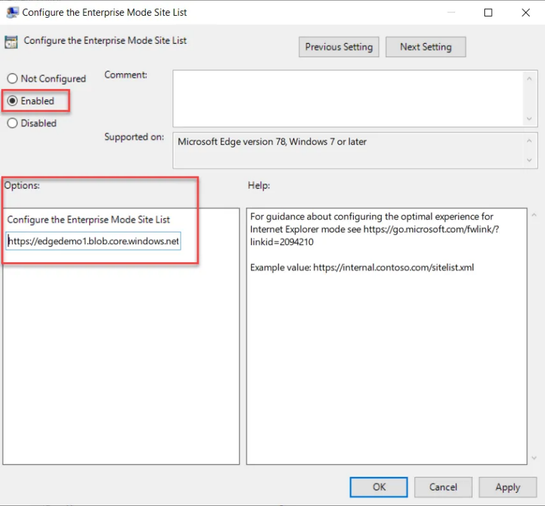
Task: Go to Previous Setting
Action: (339, 47)
